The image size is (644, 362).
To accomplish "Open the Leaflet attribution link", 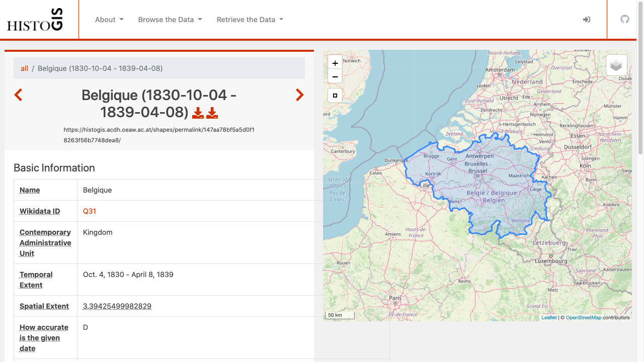I will point(549,318).
